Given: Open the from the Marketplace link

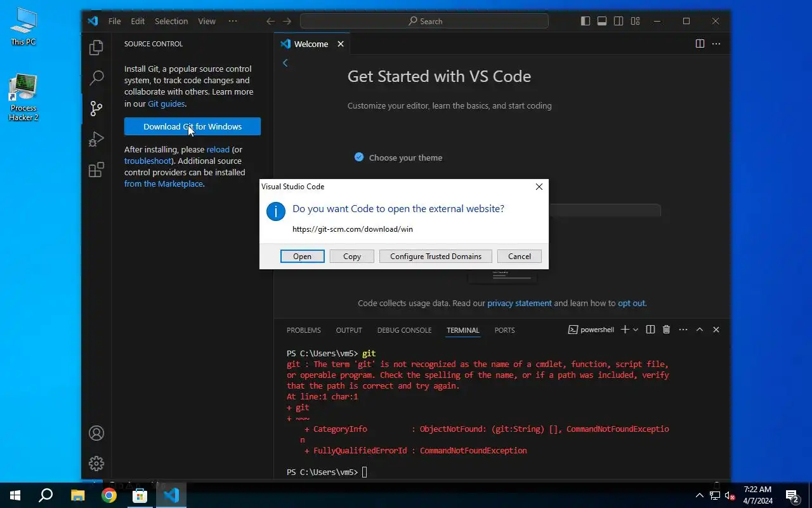Looking at the screenshot, I should [164, 184].
